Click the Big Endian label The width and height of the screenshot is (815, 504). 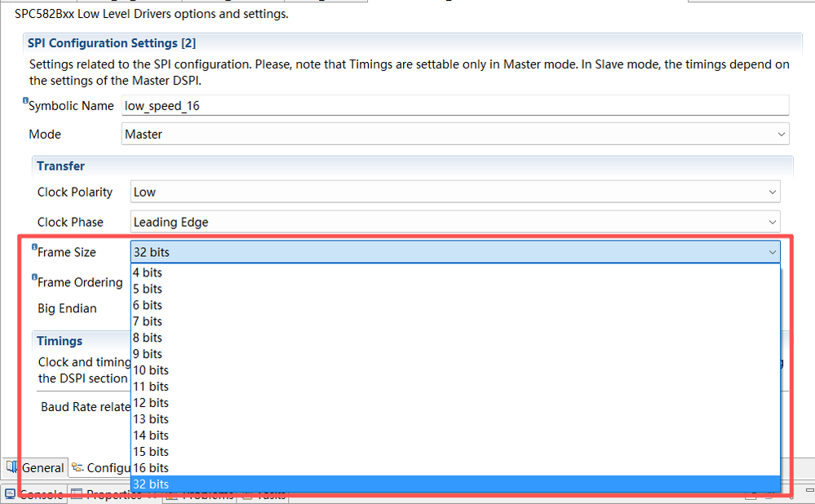click(x=67, y=308)
